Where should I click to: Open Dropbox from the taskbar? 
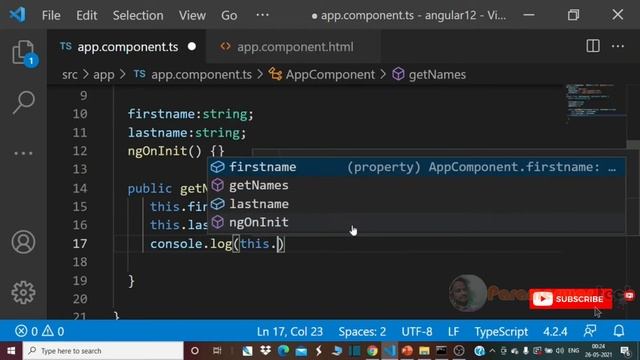[x=265, y=351]
